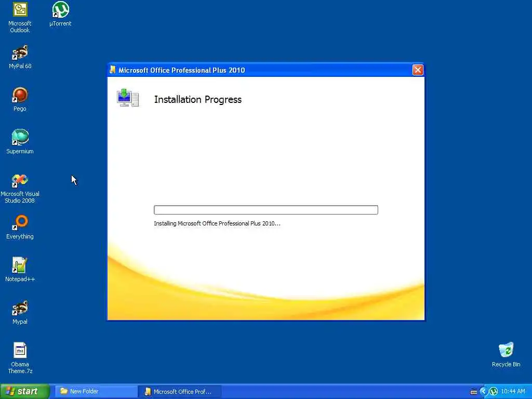Switch to New Folder taskbar button
The width and height of the screenshot is (532, 399).
(x=96, y=391)
